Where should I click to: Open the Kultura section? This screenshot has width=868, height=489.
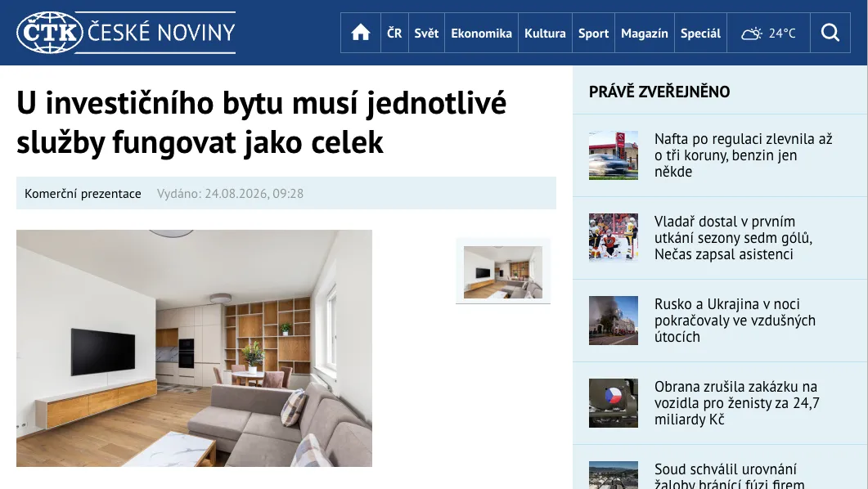click(x=545, y=34)
